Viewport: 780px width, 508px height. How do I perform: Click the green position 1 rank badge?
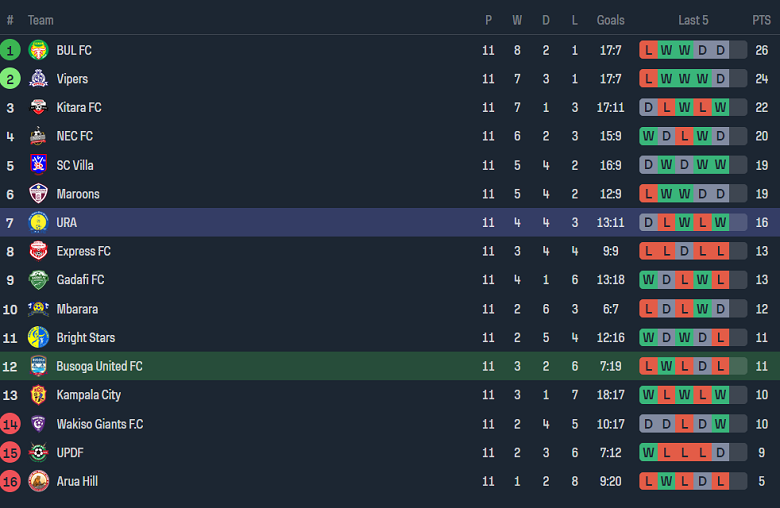10,50
